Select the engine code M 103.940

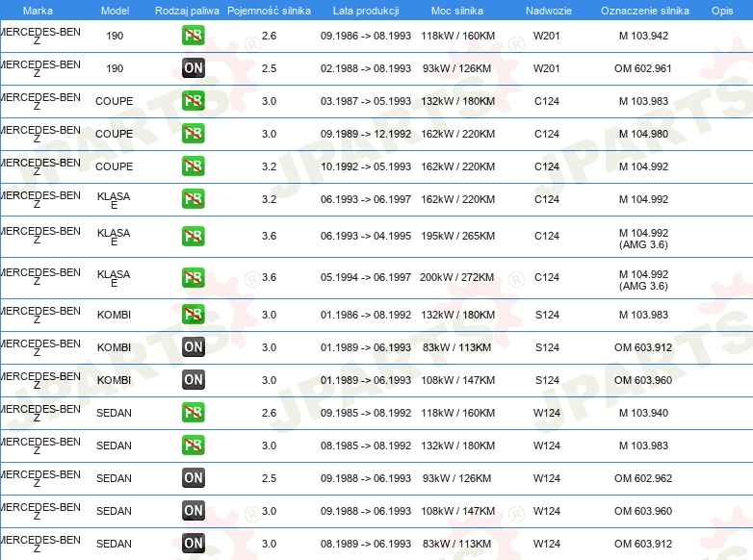pyautogui.click(x=643, y=413)
